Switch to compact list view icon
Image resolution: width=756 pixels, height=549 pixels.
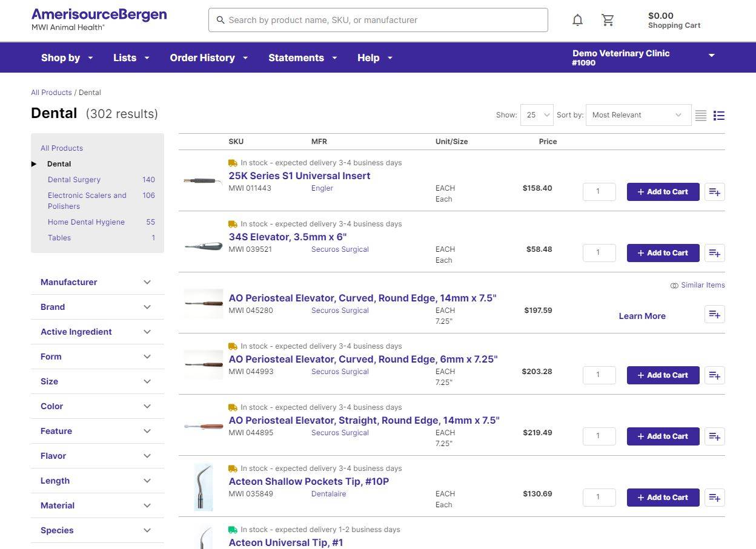pos(701,116)
